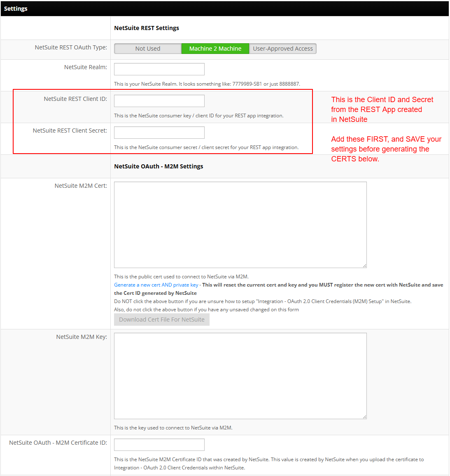Focus the M2M Certificate ID field
Viewport: 450px width, 476px height.
pyautogui.click(x=159, y=445)
